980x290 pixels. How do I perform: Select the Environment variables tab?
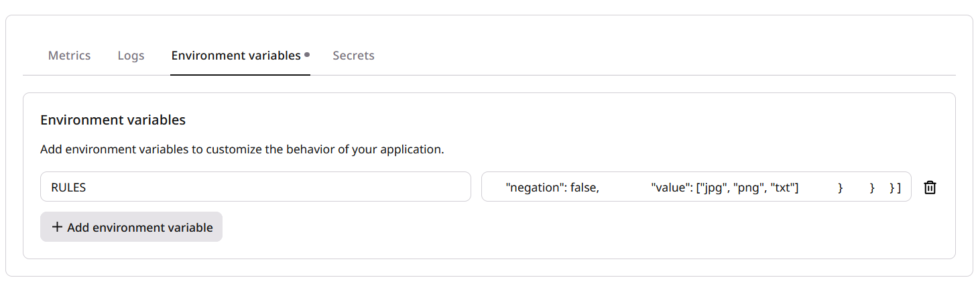(235, 56)
